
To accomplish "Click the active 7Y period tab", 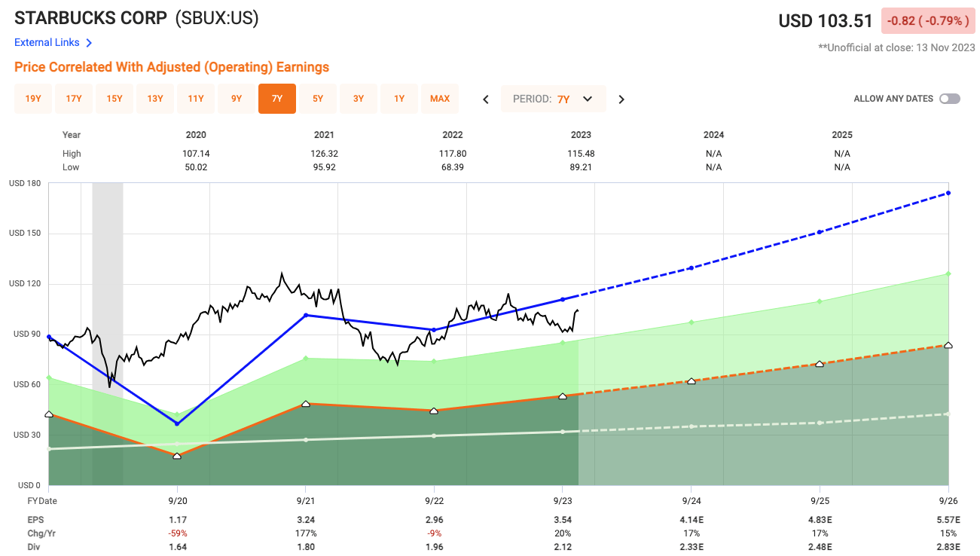I will [x=276, y=98].
